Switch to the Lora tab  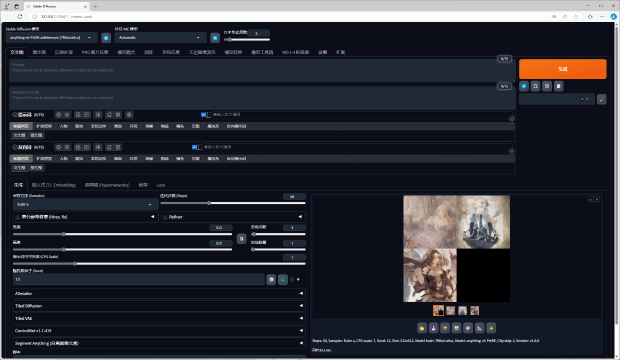click(x=161, y=185)
